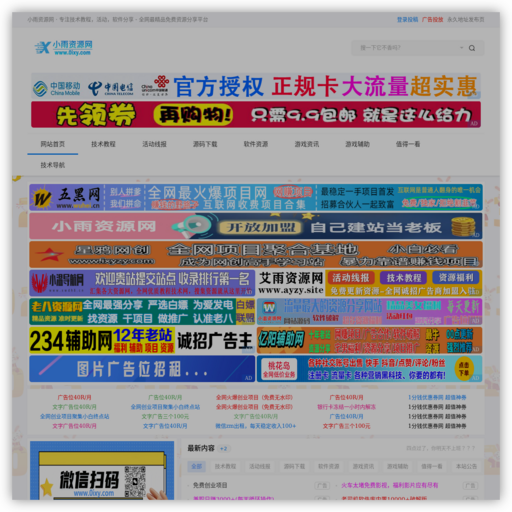Open the 广告投放 link in top bar
The image size is (512, 512).
click(432, 20)
